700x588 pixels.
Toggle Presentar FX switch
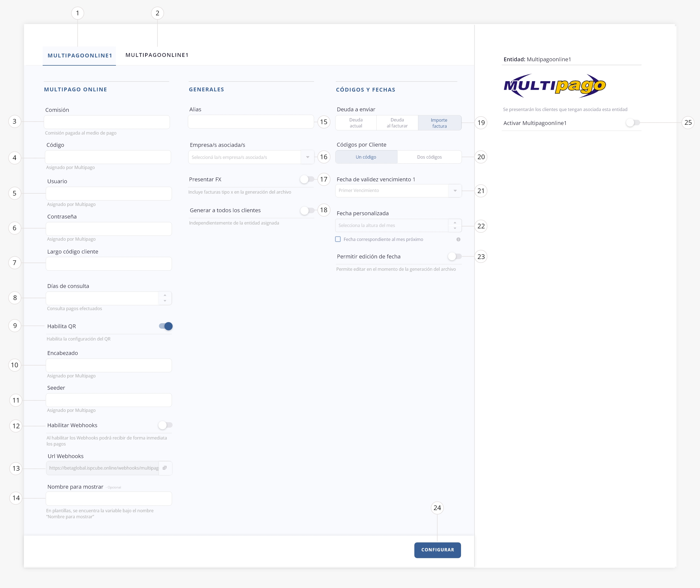pyautogui.click(x=307, y=179)
